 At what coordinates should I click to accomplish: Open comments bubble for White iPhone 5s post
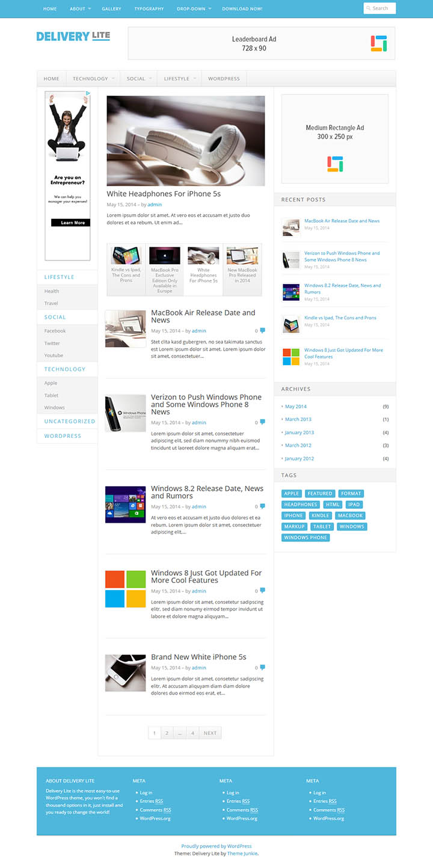pyautogui.click(x=262, y=667)
